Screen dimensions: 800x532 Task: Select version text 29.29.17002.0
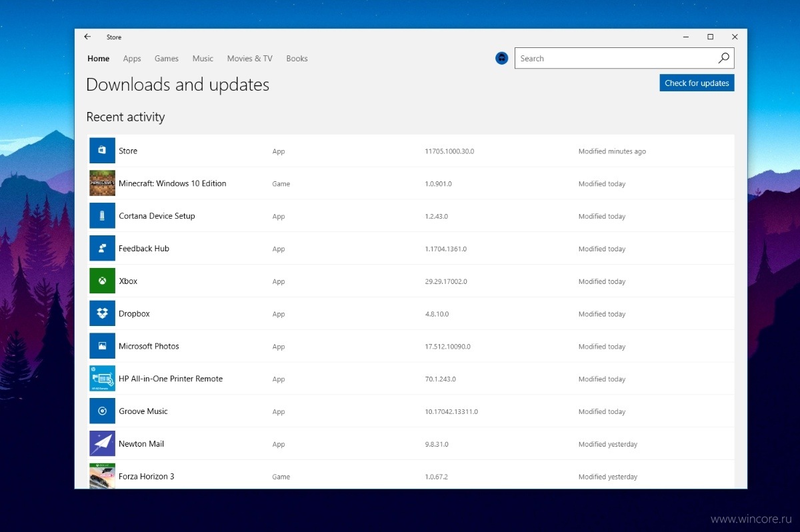coord(446,282)
